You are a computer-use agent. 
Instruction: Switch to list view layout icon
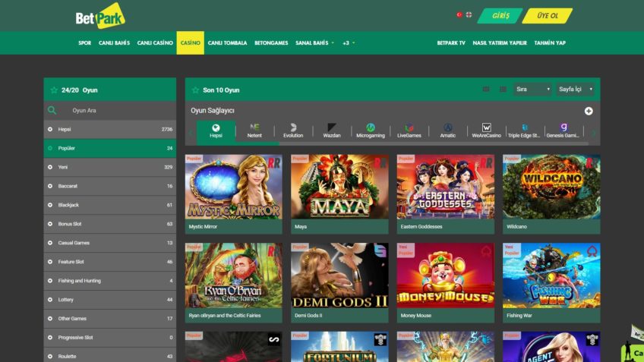(503, 89)
